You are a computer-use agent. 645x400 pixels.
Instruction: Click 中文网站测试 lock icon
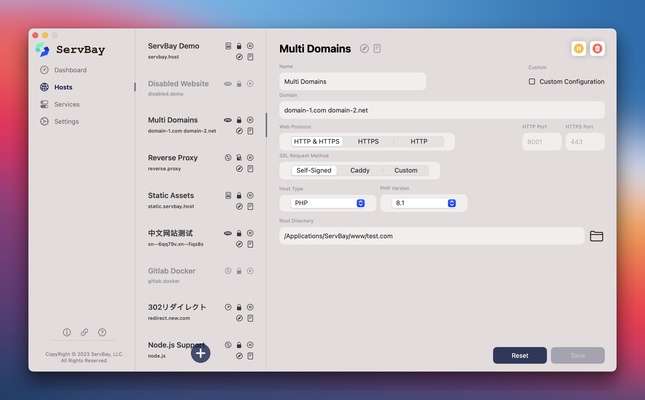coord(239,233)
